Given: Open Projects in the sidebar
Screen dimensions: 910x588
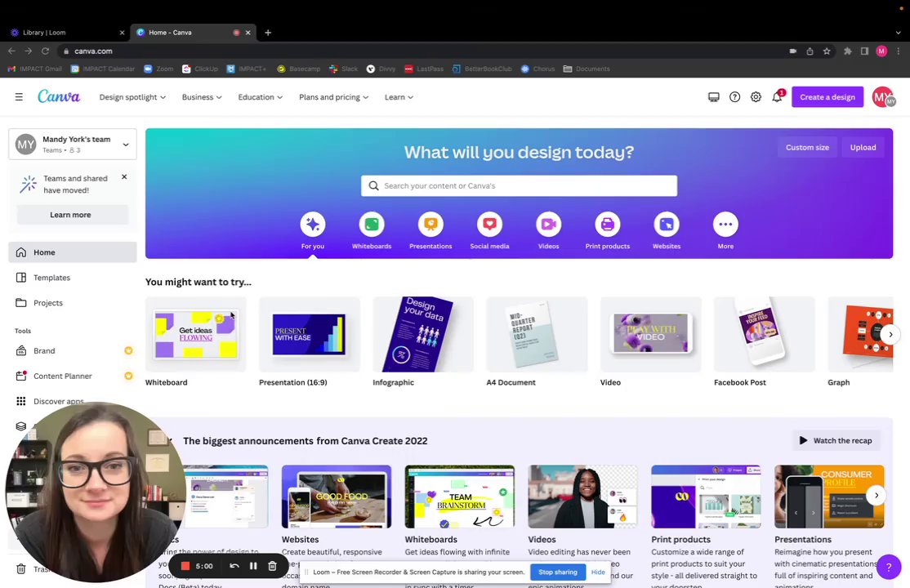Looking at the screenshot, I should pyautogui.click(x=73, y=303).
